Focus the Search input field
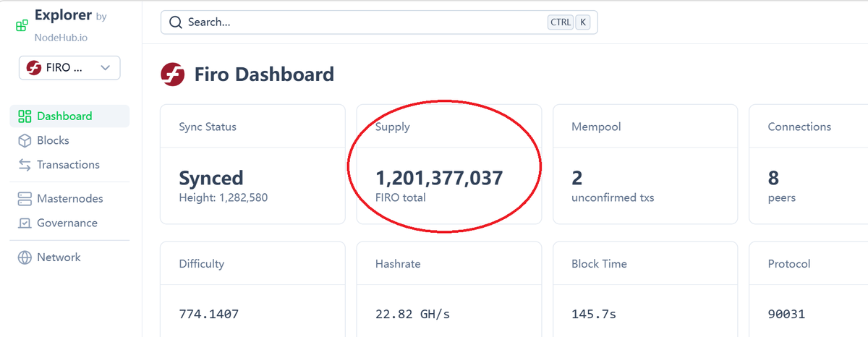This screenshot has height=337, width=868. point(379,22)
